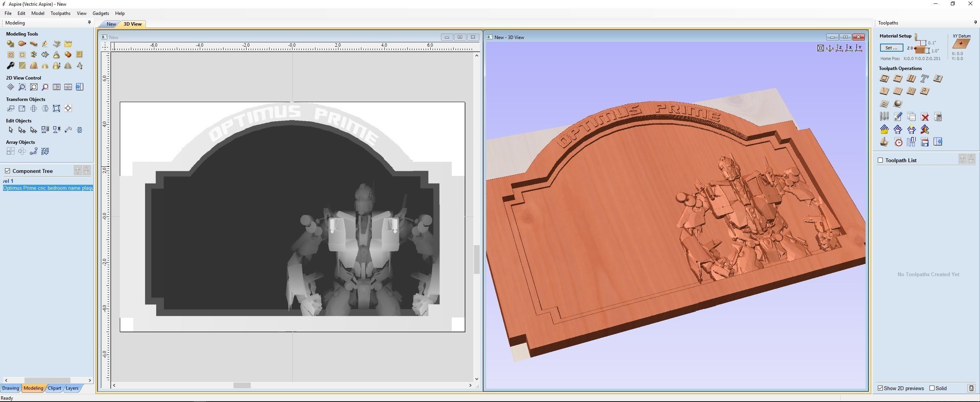This screenshot has width=980, height=402.
Task: Disable Show 2D previews checkbox
Action: pos(880,388)
